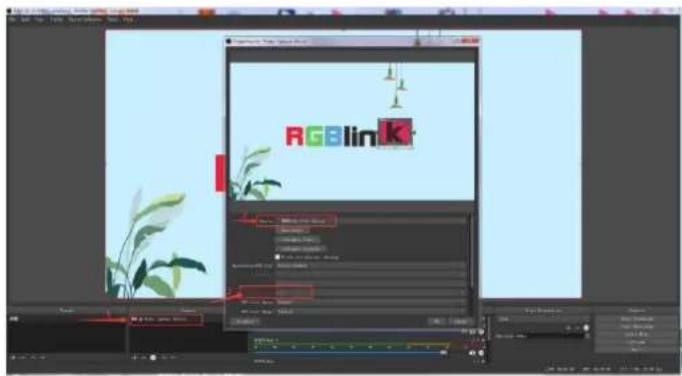Cancel the Properties dialog
Screen dimensions: 682x376
460,322
